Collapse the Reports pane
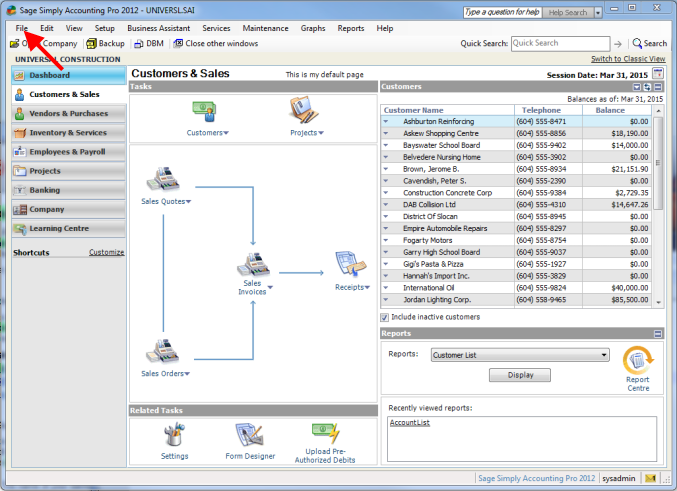This screenshot has width=677, height=491. 658,334
